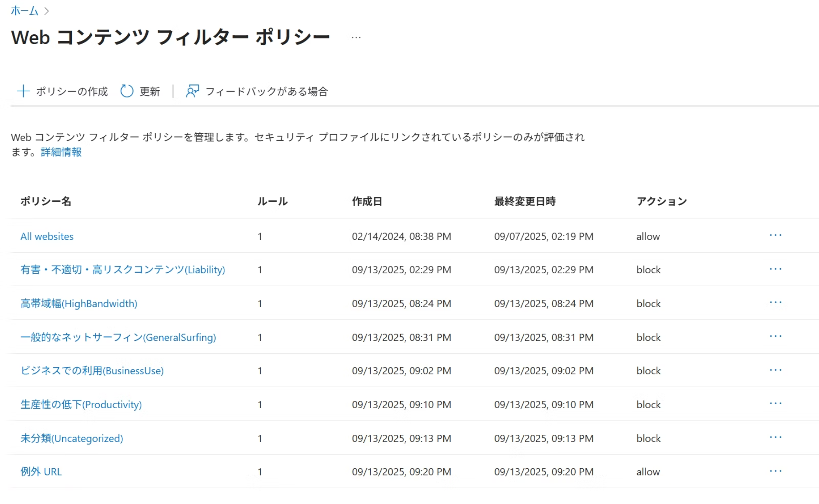Click the 更新 refresh icon

point(127,91)
